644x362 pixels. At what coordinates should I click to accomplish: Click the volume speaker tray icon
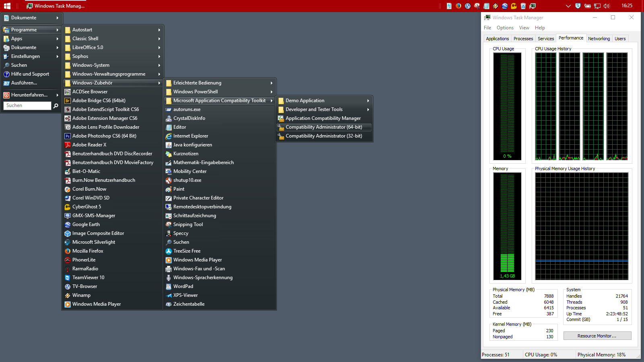coord(607,6)
